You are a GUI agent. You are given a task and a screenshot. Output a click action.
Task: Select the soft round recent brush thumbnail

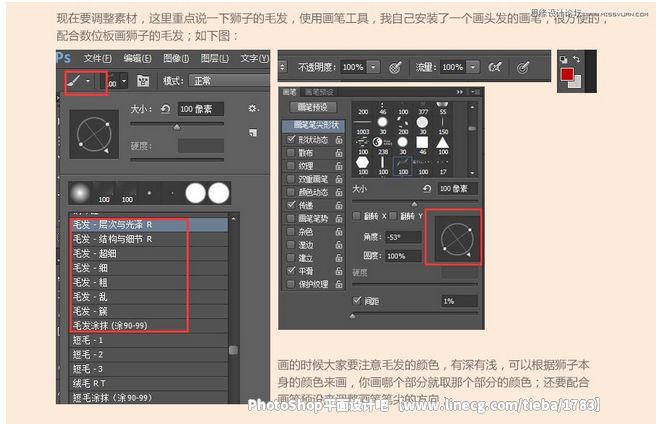click(x=80, y=193)
